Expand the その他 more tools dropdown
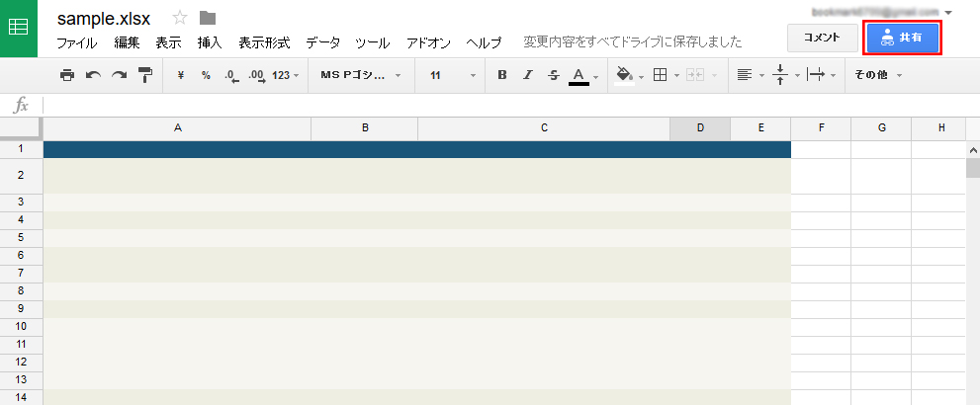 (x=878, y=75)
